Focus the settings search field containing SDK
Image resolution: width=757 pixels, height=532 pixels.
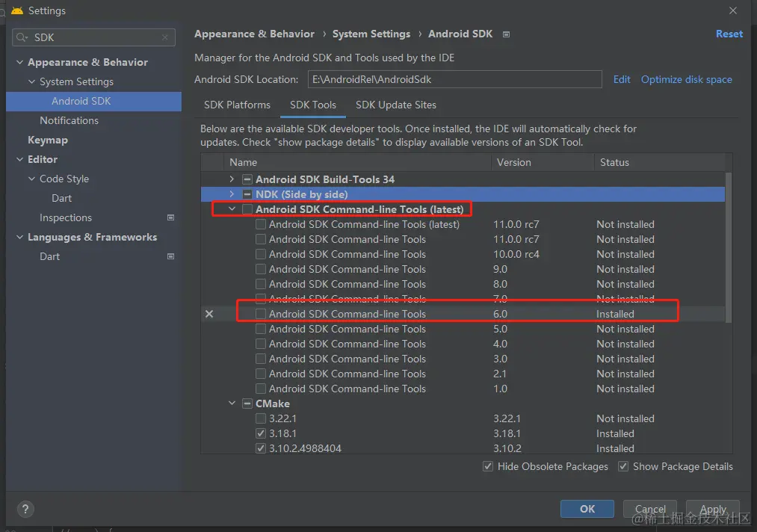tap(93, 37)
